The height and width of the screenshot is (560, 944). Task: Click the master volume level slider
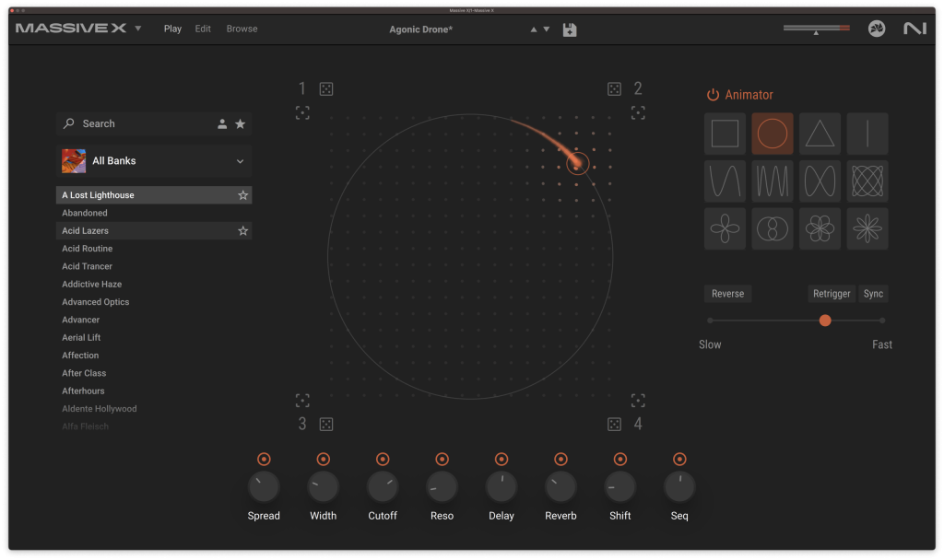point(817,29)
